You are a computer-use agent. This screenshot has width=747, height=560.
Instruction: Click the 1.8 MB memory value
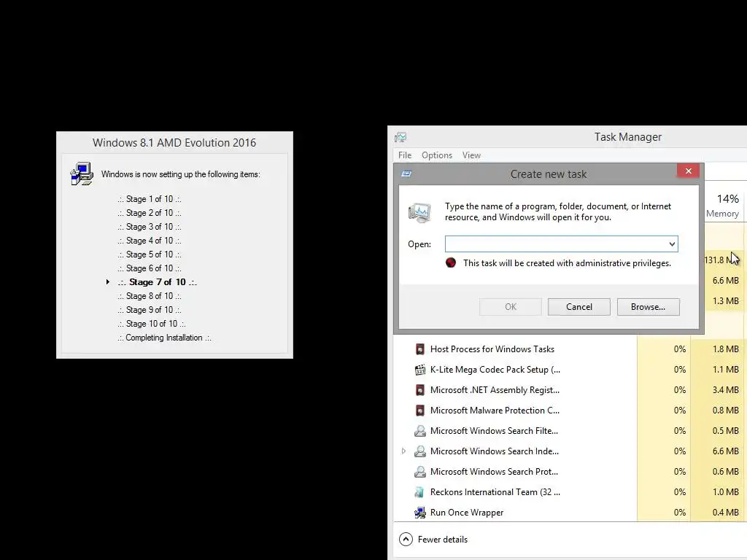pos(725,349)
